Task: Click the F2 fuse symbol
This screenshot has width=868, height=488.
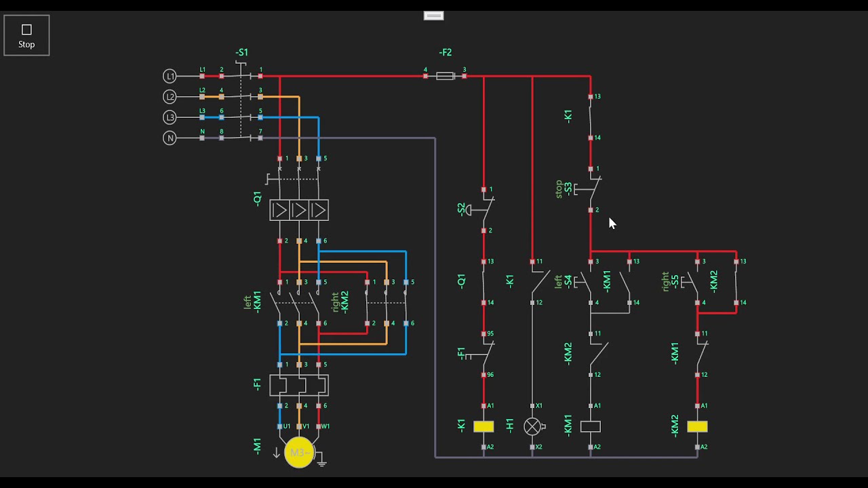Action: click(445, 77)
